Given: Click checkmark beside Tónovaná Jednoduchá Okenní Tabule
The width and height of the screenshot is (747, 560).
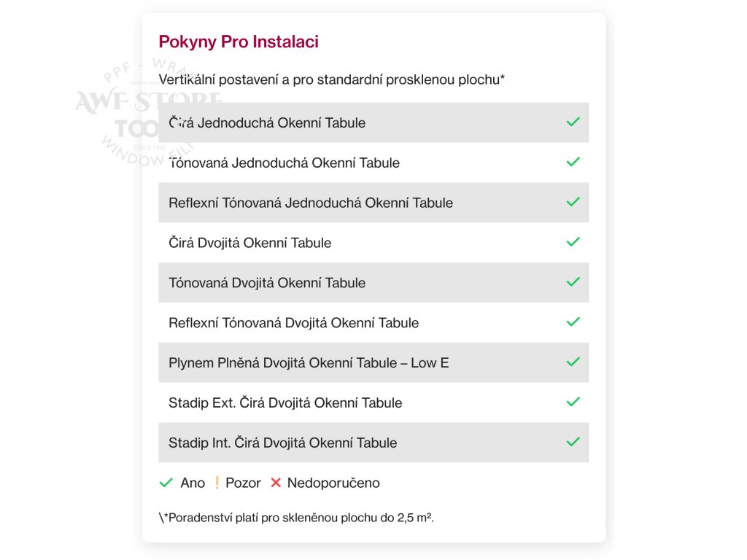Looking at the screenshot, I should (x=573, y=162).
